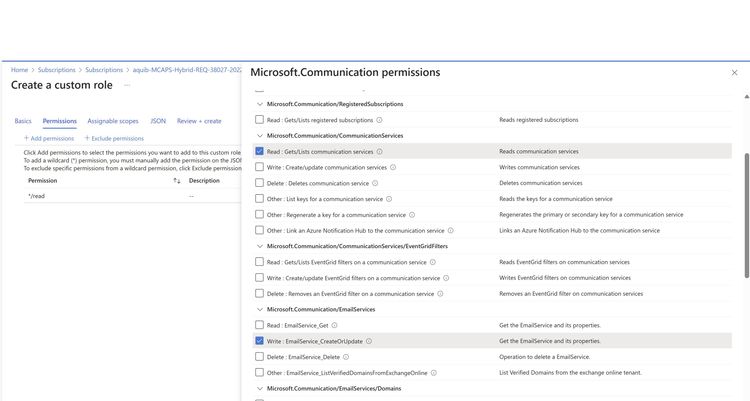
Task: Show info for Deletes communication service
Action: [375, 183]
